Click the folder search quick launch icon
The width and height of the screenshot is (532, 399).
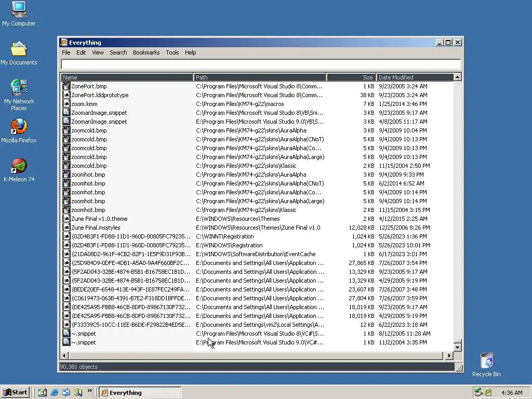click(78, 393)
